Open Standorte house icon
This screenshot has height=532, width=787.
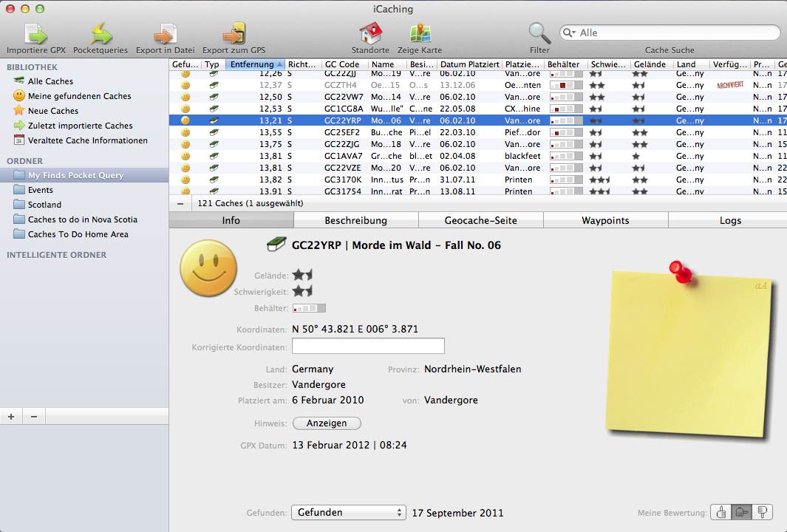(370, 33)
